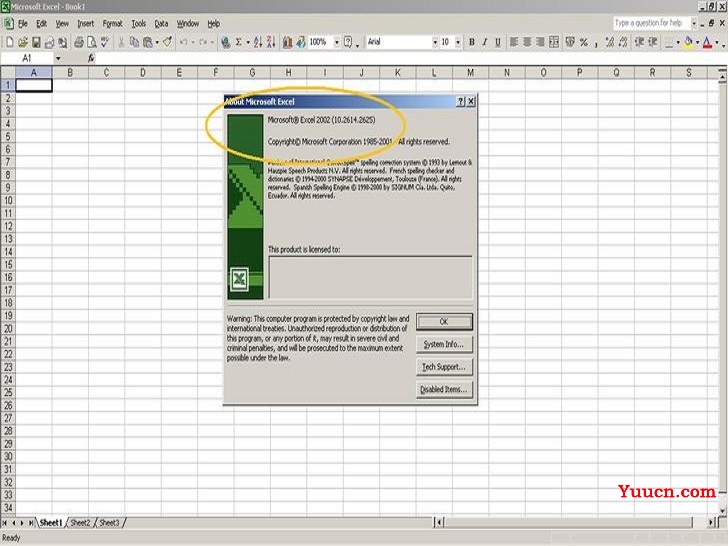Open the Format menu
This screenshot has width=728, height=546.
(x=112, y=23)
